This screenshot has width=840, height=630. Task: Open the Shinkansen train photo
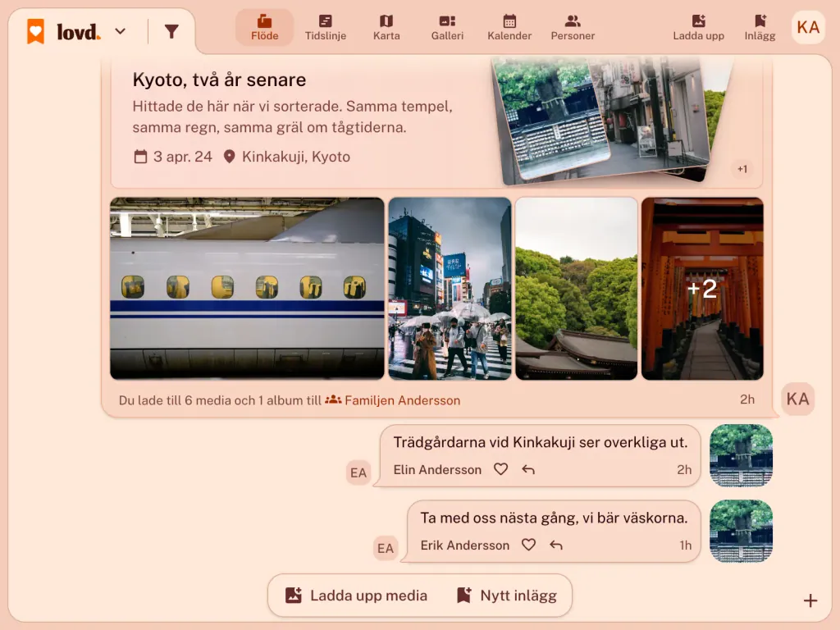coord(247,289)
